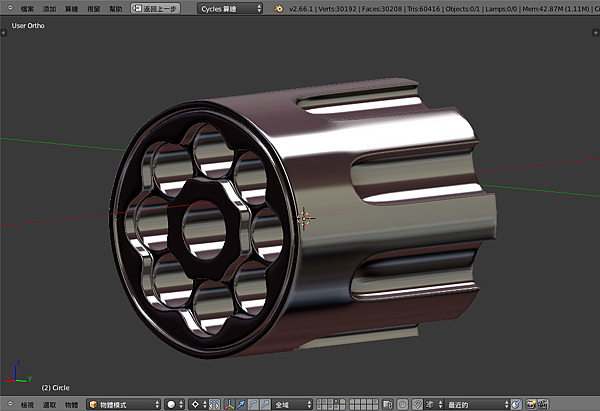Open the Cycles 算繪 render engine dropdown
Viewport: 600px width, 411px height.
coord(230,8)
